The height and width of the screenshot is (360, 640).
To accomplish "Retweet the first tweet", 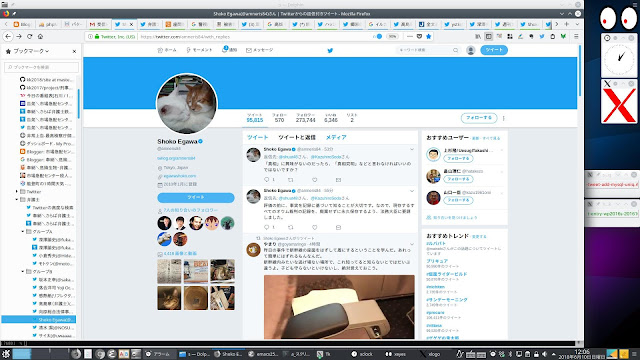I will [291, 180].
